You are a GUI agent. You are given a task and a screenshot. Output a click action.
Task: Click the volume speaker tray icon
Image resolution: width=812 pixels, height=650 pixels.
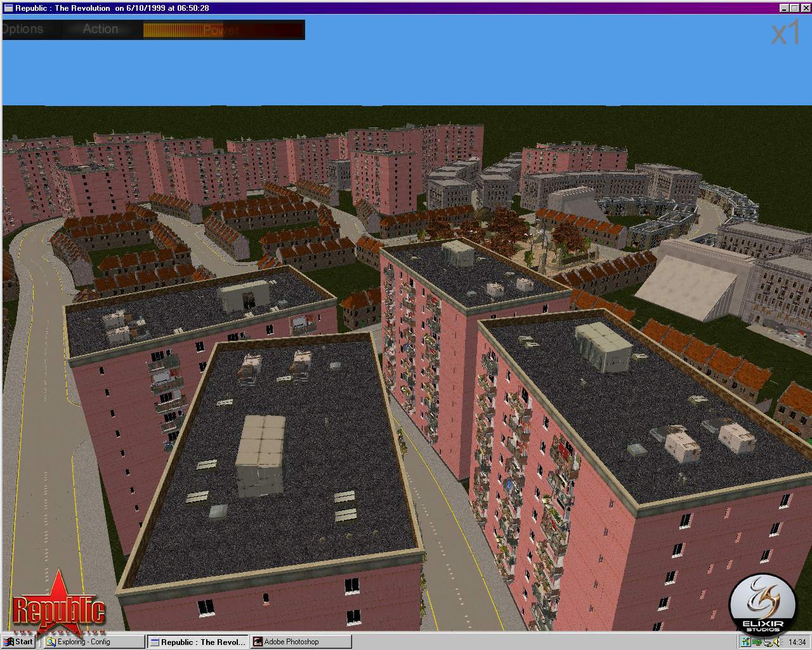tap(776, 642)
